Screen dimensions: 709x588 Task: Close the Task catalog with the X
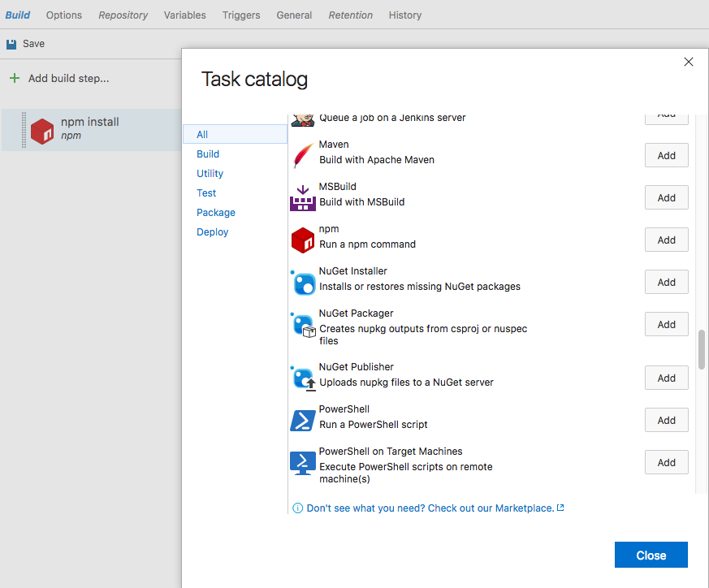pyautogui.click(x=688, y=62)
